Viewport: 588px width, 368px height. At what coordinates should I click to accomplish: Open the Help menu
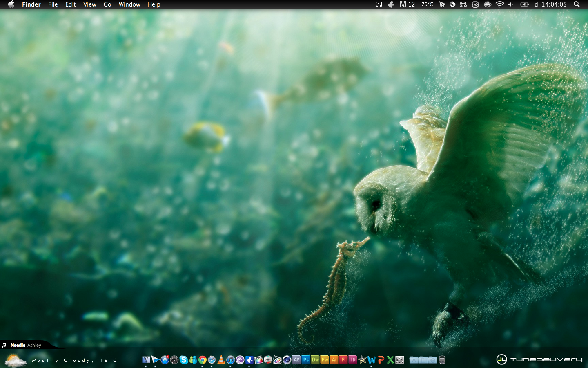pyautogui.click(x=154, y=4)
